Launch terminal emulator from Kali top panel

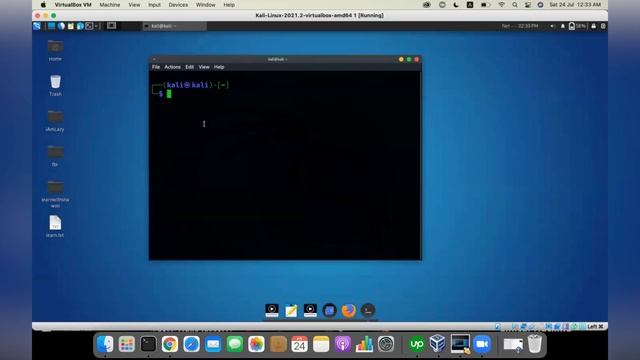[x=89, y=26]
